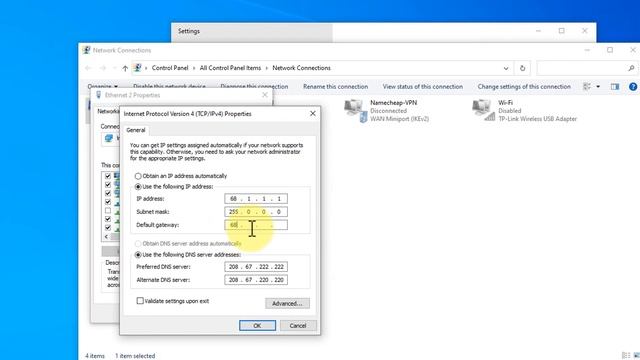Switch to large icons view in status bar
Viewport: 640px width, 360px height.
tap(637, 356)
